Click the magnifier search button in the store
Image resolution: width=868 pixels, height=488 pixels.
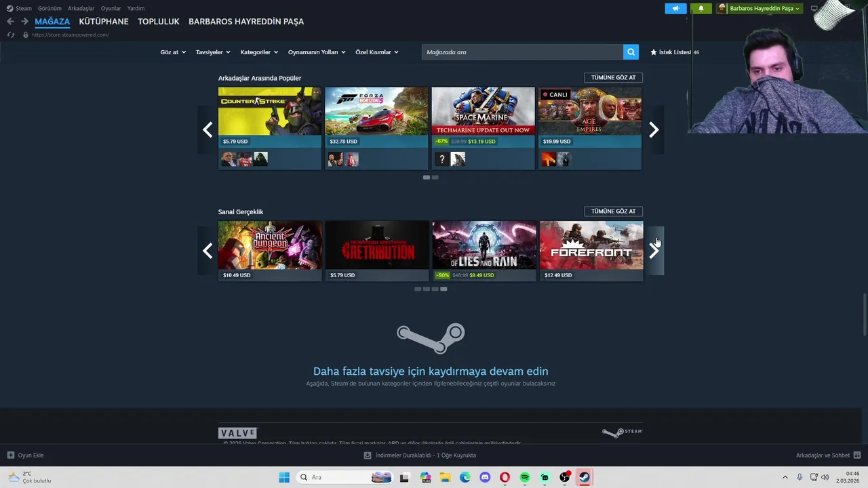[x=631, y=52]
